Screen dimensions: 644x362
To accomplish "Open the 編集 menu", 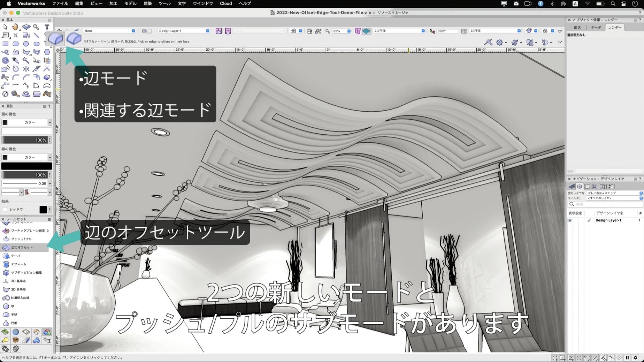I will 79,4.
